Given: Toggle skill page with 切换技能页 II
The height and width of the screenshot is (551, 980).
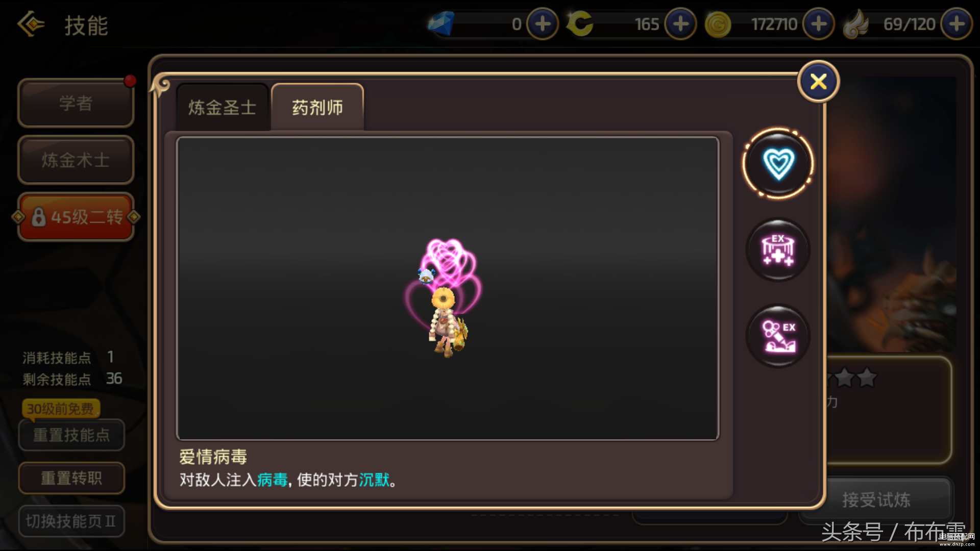Looking at the screenshot, I should coord(71,521).
